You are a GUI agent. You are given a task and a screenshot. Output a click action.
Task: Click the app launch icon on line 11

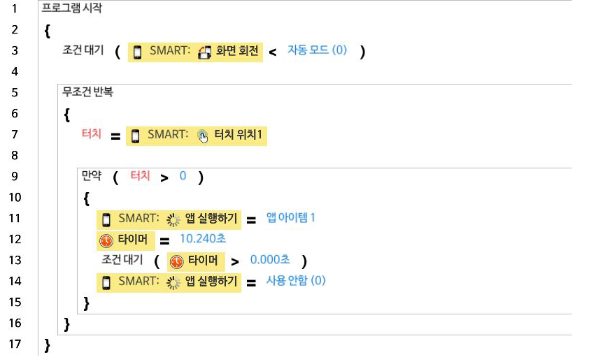[x=173, y=219]
